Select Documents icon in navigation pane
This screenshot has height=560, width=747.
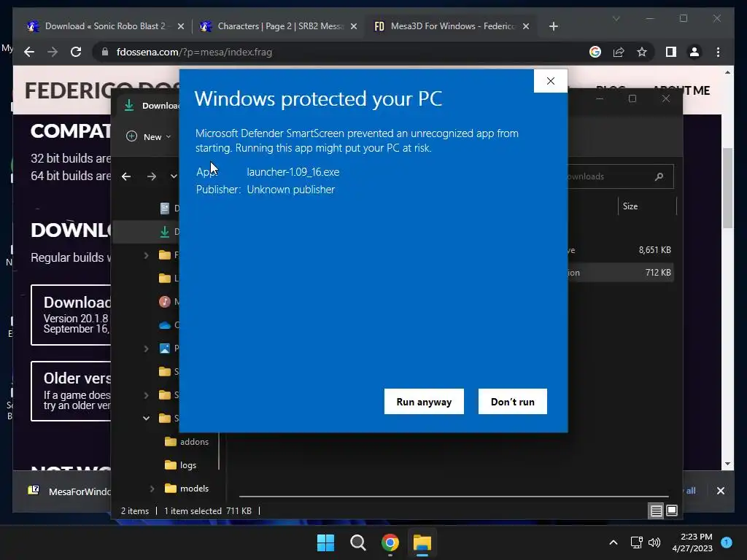click(x=165, y=208)
